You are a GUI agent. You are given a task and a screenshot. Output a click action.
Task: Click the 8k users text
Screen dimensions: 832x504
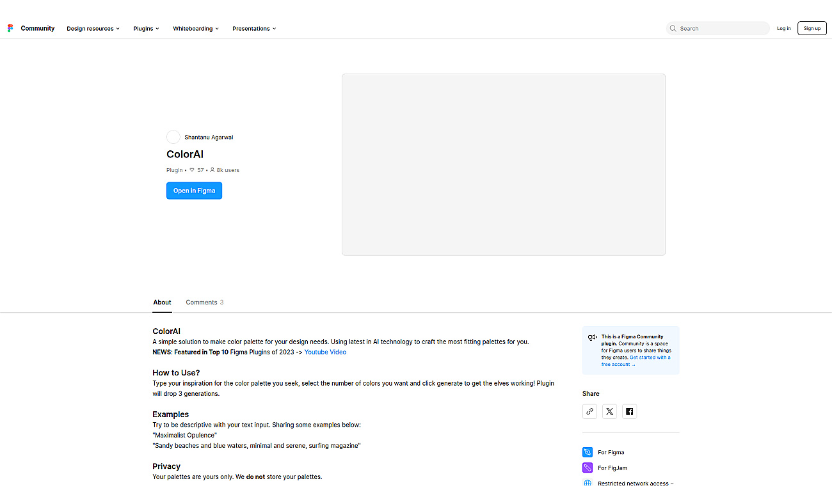click(228, 170)
